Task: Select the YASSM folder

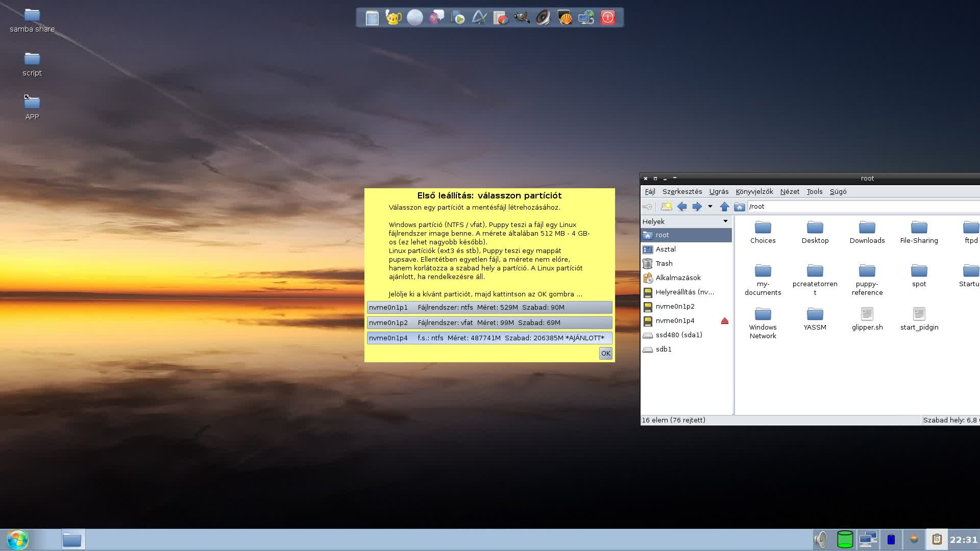Action: click(815, 319)
